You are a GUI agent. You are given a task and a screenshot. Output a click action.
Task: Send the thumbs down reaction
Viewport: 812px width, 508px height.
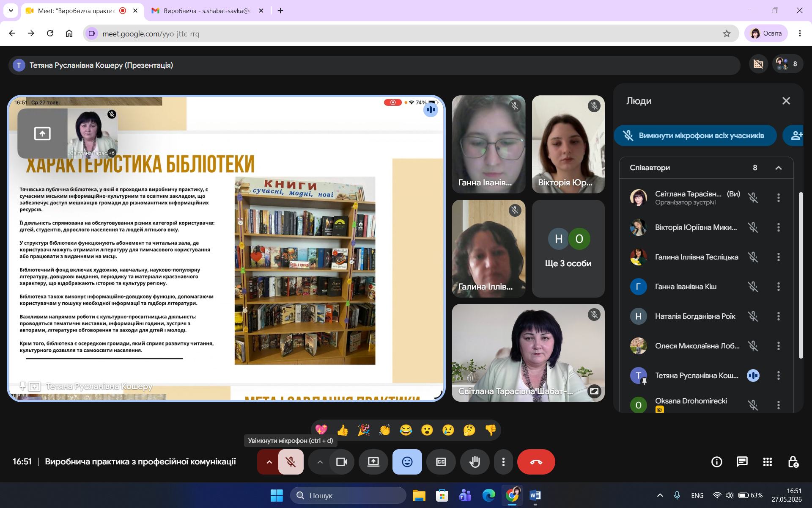tap(491, 430)
